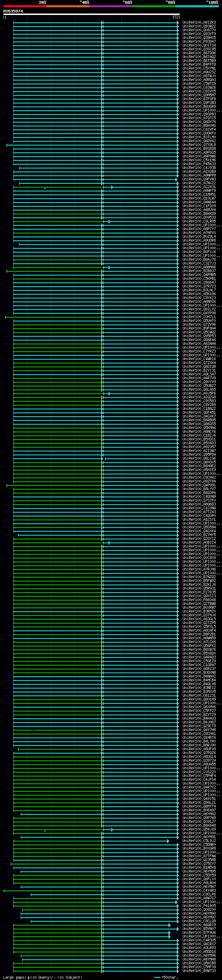
Task: Open hit UniRef100_Q93VT9
Action: click(199, 34)
